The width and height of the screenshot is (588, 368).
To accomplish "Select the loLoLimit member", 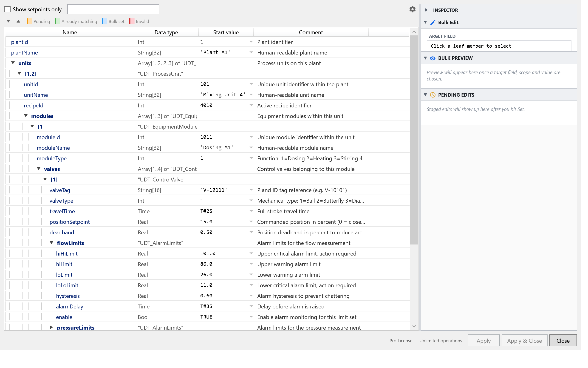I will 67,285.
